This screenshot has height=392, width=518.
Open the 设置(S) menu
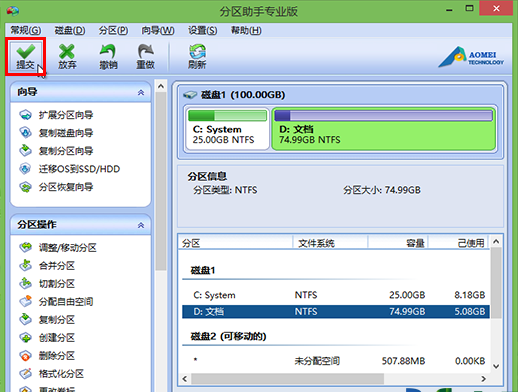(x=202, y=31)
